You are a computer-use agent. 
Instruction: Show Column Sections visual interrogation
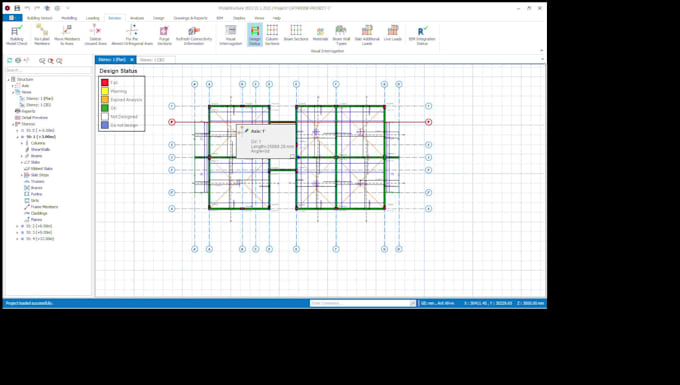[272, 35]
